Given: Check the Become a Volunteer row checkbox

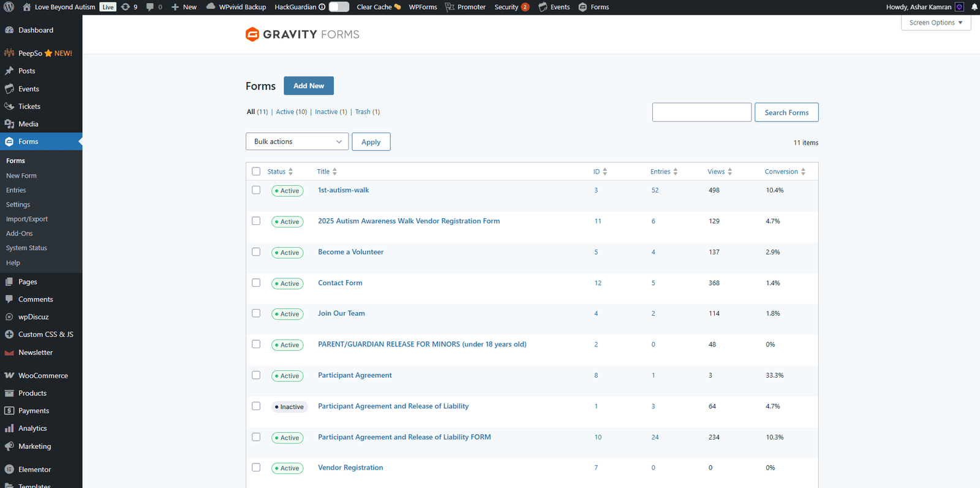Looking at the screenshot, I should coord(256,252).
